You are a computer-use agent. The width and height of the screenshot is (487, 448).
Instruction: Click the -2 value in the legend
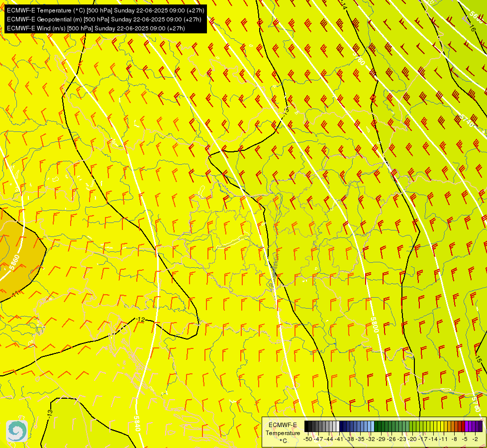(475, 439)
